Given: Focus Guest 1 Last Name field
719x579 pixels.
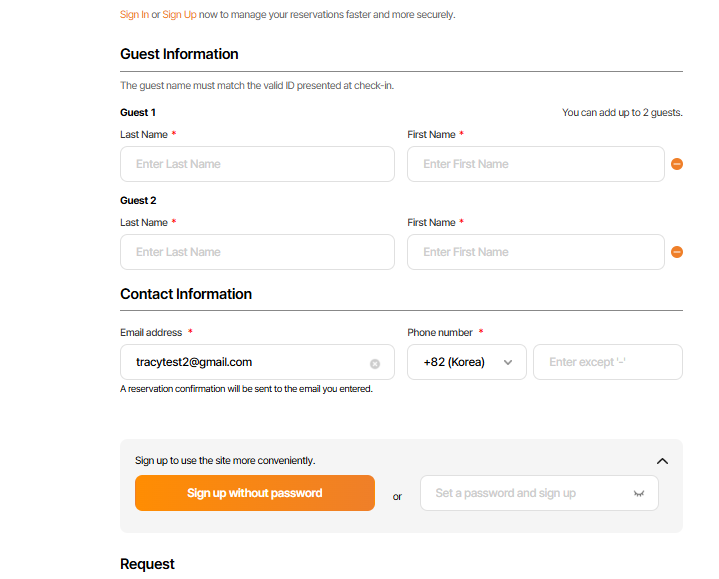Looking at the screenshot, I should pos(257,164).
